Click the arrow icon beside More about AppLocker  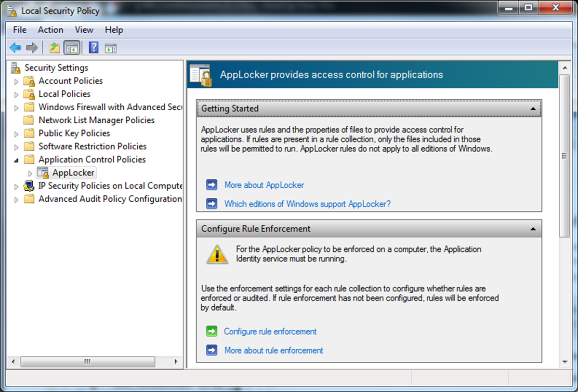[x=211, y=185]
